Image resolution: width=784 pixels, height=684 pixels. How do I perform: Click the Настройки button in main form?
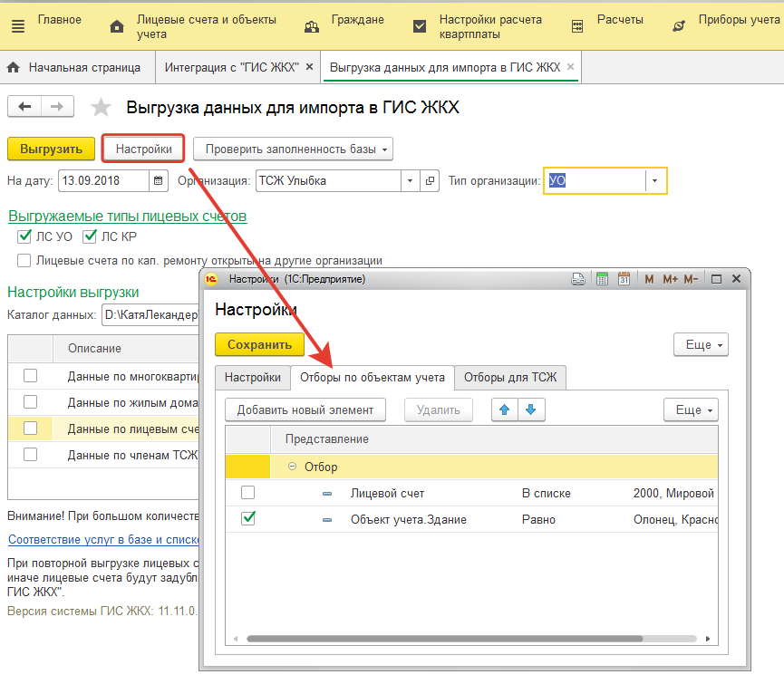point(143,149)
